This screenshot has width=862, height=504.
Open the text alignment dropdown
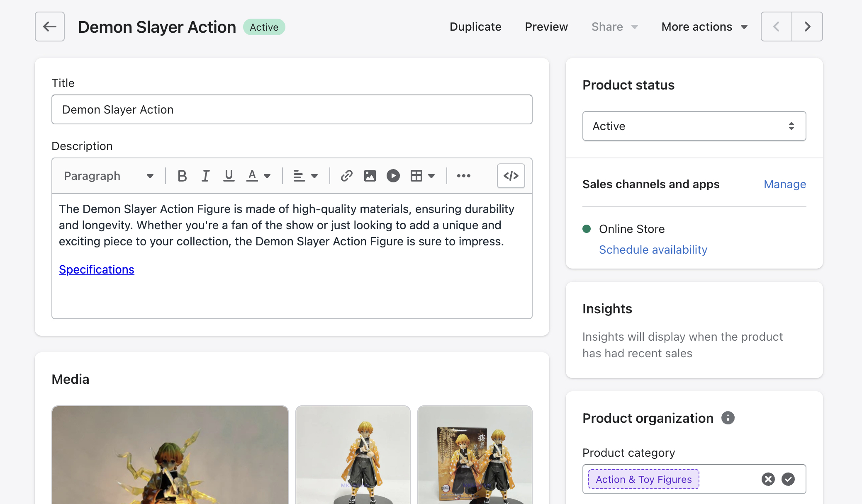point(305,175)
